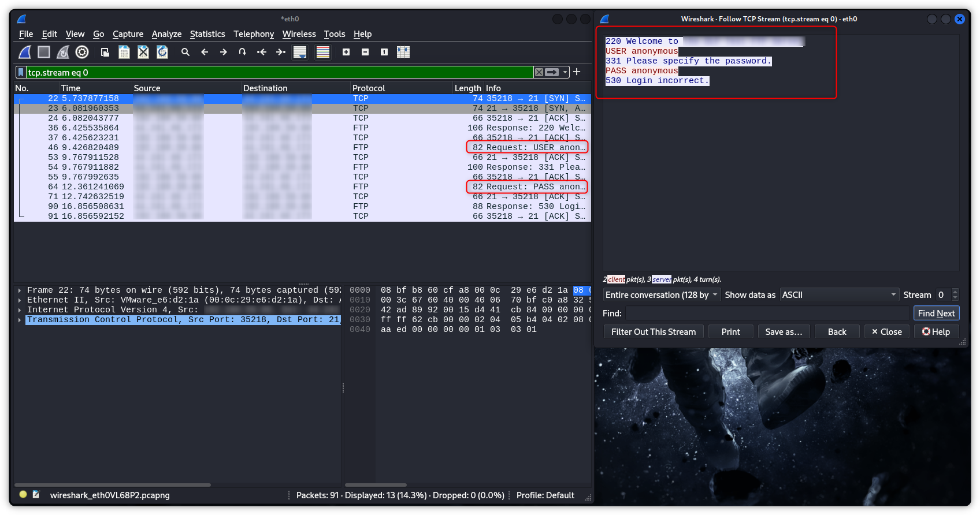
Task: Find a packet using magnifier icon
Action: pos(185,52)
